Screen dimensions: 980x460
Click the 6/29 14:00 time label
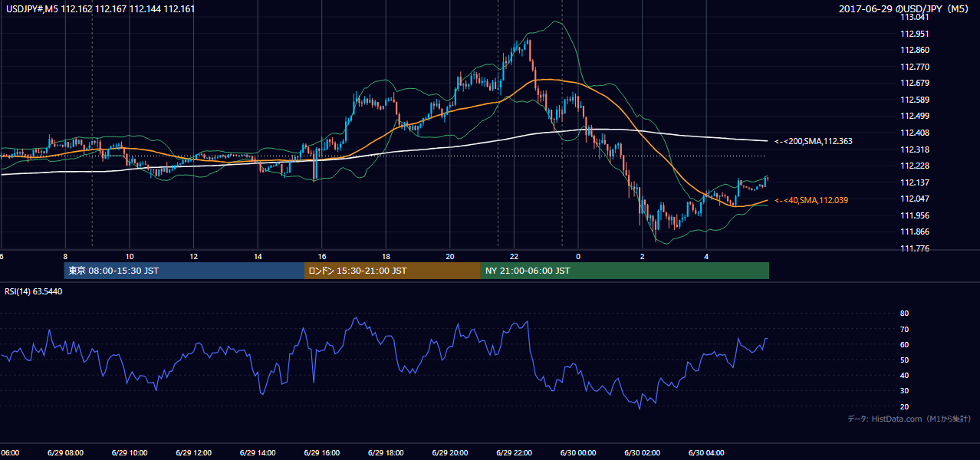pyautogui.click(x=257, y=453)
